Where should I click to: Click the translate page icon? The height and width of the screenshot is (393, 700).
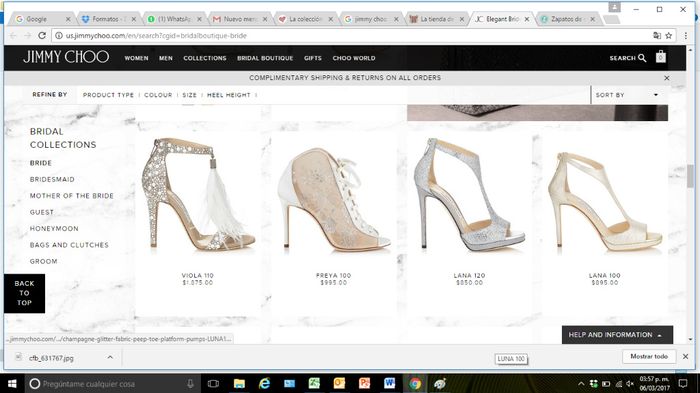point(657,36)
